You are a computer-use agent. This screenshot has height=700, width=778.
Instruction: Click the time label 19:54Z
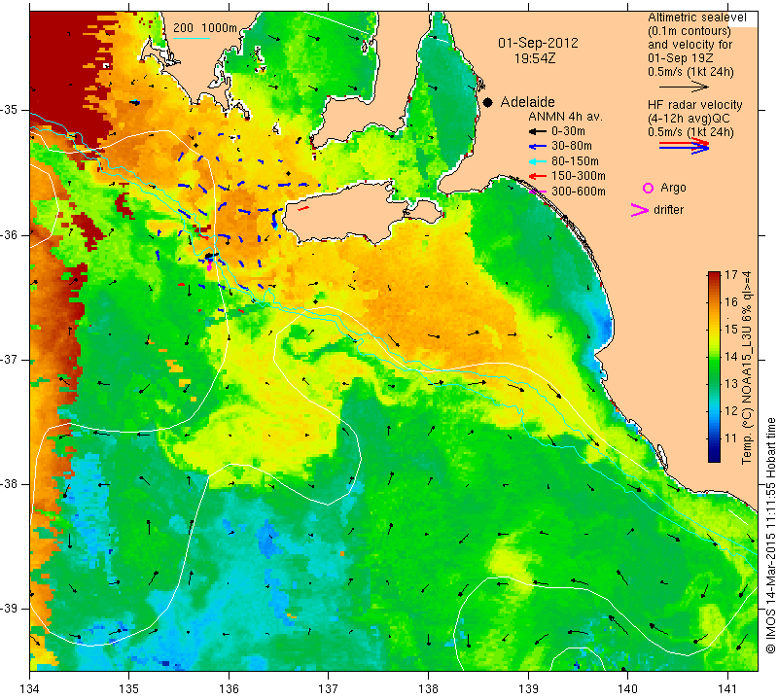(x=535, y=58)
